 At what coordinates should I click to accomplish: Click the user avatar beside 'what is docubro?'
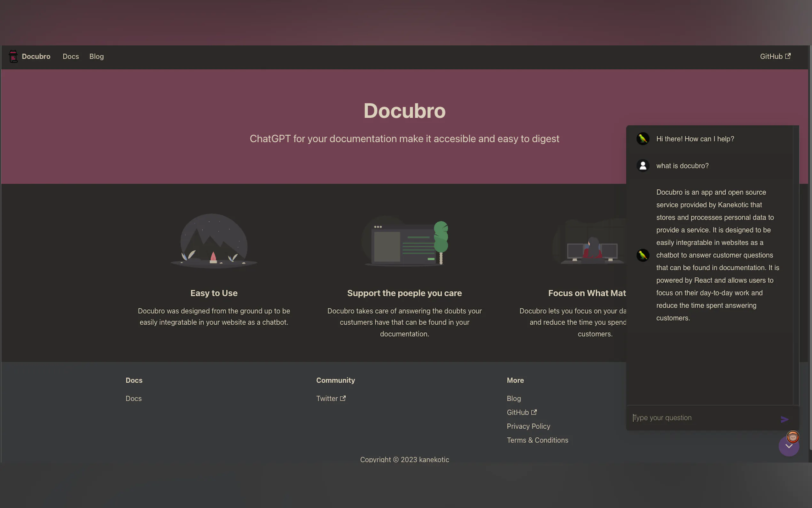tap(643, 166)
